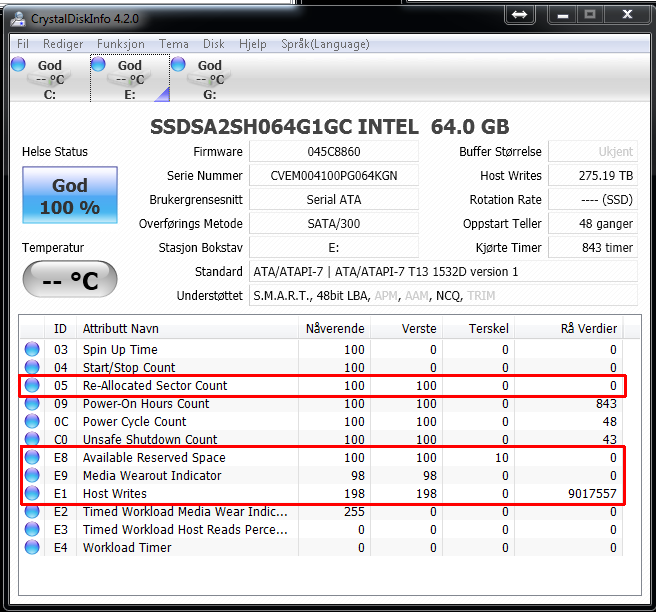Click the blue orb of disk G:

pyautogui.click(x=178, y=64)
